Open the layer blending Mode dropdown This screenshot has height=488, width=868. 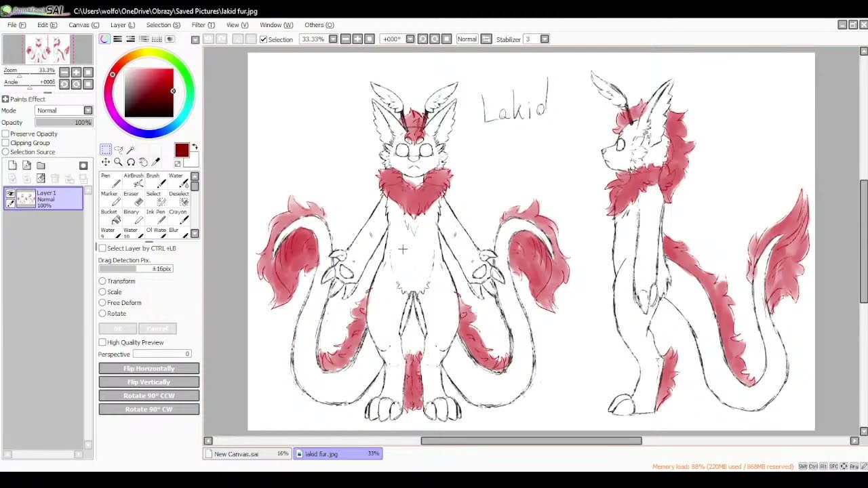pos(88,110)
